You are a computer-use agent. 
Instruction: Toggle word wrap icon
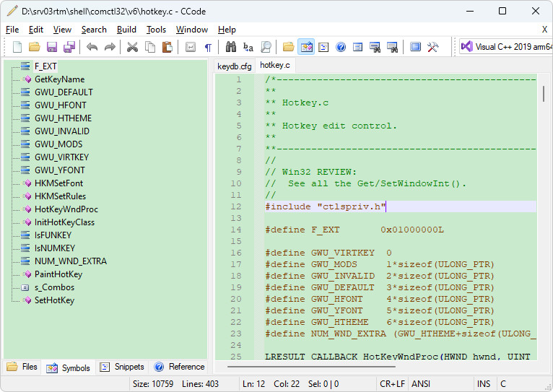(191, 47)
